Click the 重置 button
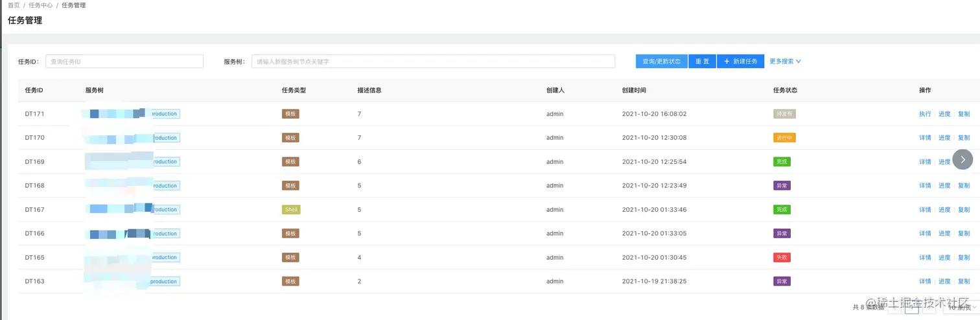 pos(702,62)
